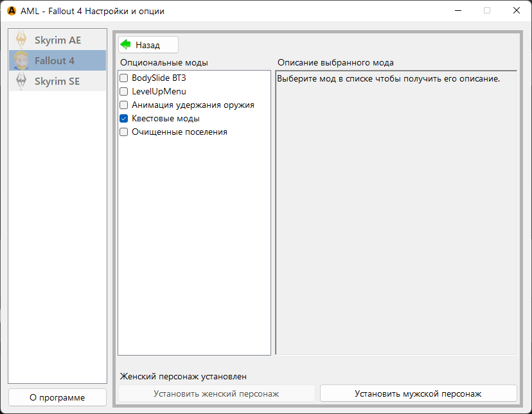Image resolution: width=532 pixels, height=414 pixels.
Task: Switch to the Skyrim AE game tab
Action: (58, 40)
